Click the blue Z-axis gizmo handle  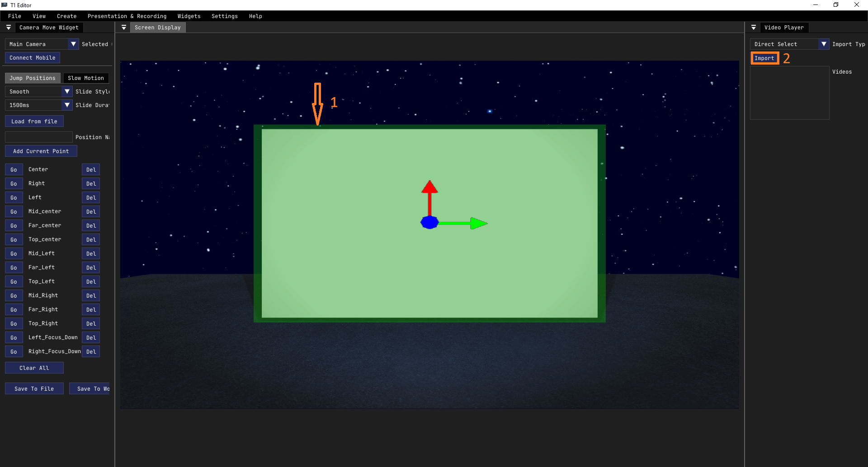[x=429, y=222]
